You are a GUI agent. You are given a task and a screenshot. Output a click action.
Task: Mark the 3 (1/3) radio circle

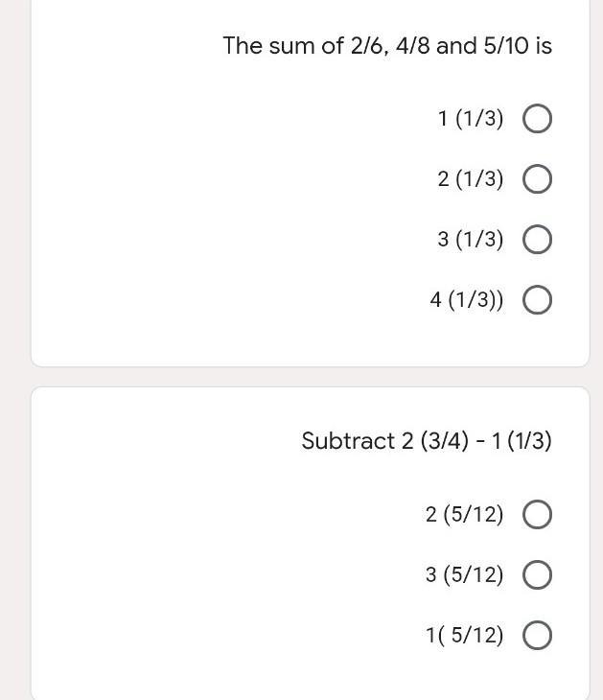(x=537, y=240)
